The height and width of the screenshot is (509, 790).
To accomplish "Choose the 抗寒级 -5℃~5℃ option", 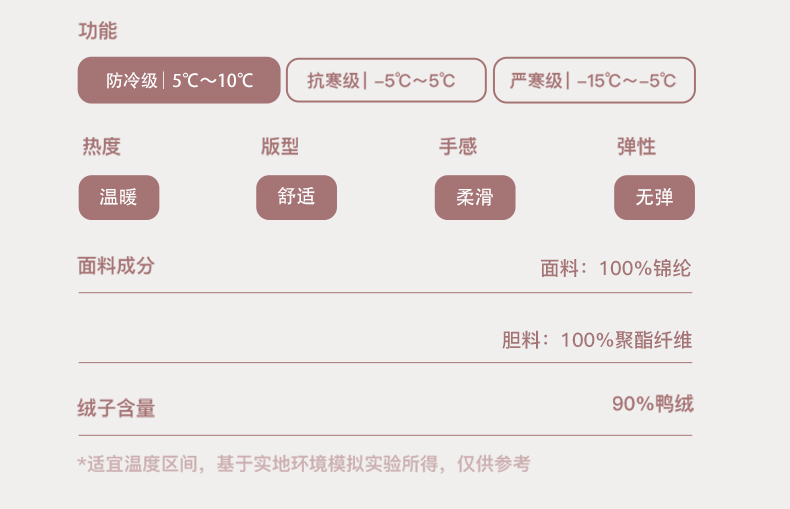I will click(x=386, y=81).
